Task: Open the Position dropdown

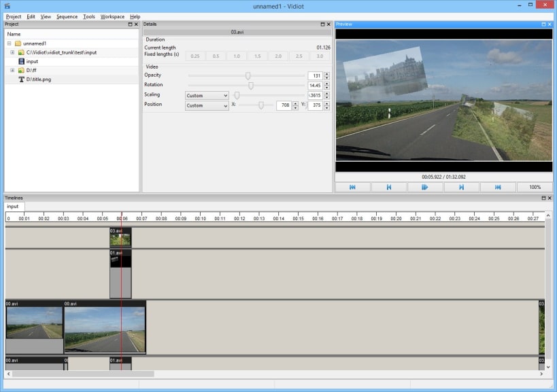Action: pyautogui.click(x=207, y=106)
